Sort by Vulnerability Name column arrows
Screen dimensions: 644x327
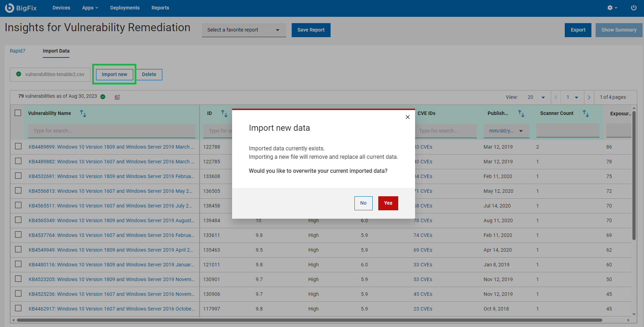click(83, 114)
